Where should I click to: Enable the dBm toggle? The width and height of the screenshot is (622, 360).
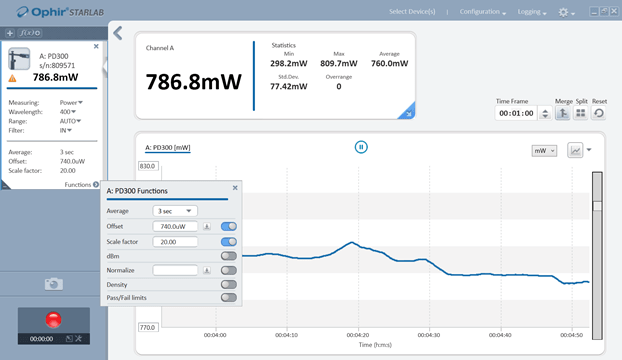[229, 256]
